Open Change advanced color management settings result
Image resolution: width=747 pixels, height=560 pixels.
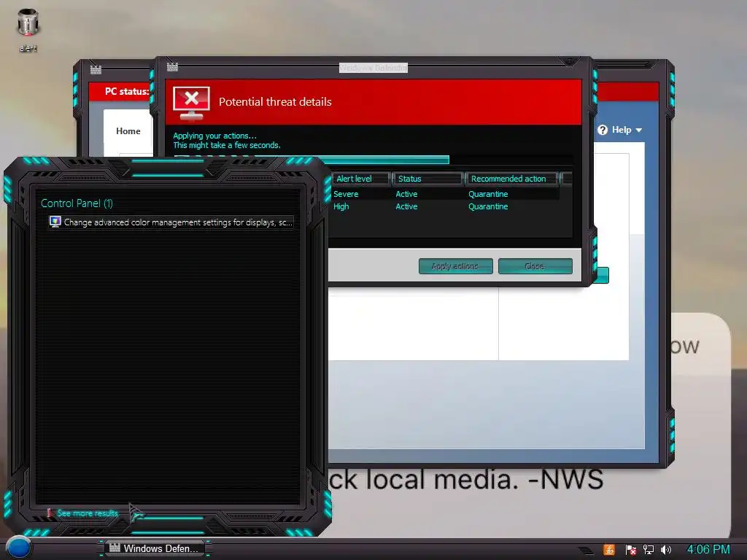pos(171,222)
